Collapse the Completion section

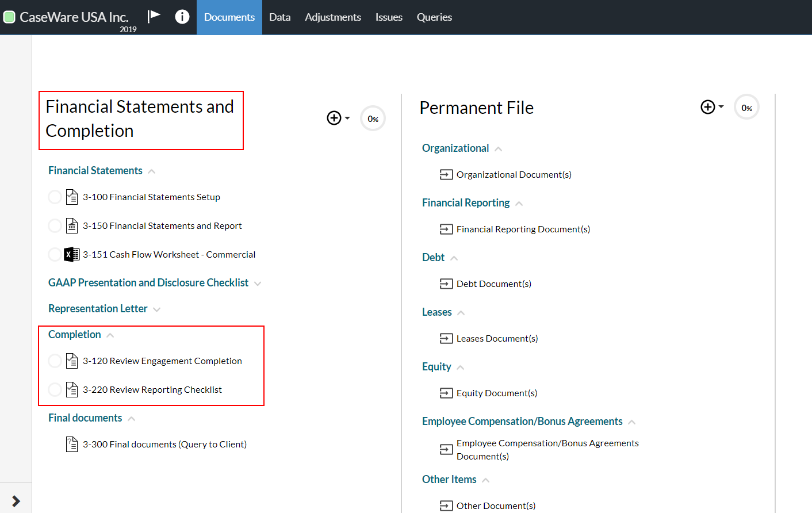(x=110, y=334)
